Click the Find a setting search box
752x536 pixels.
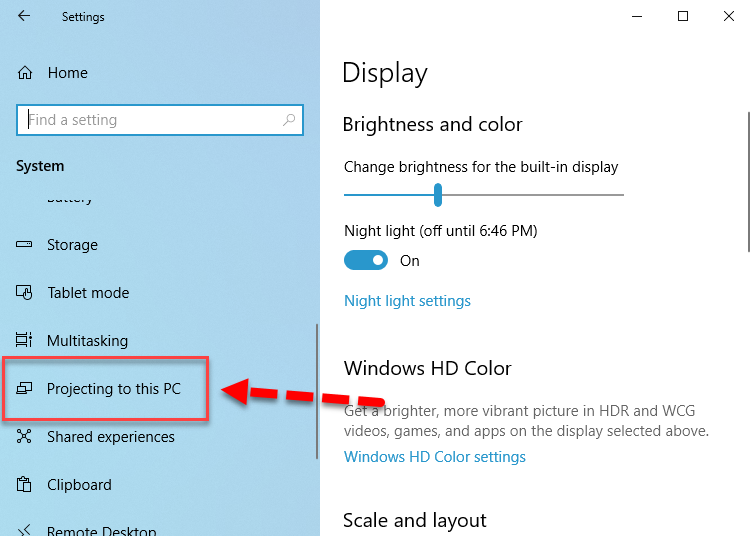coord(150,120)
